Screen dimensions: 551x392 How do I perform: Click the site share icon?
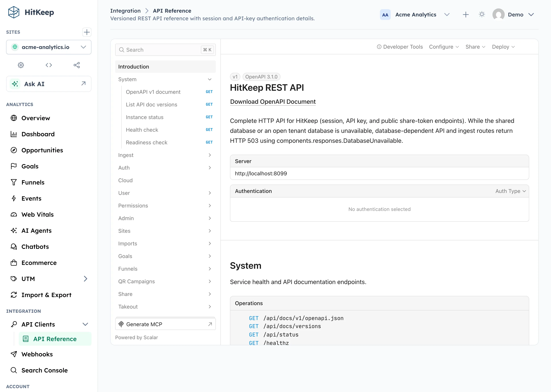[77, 65]
